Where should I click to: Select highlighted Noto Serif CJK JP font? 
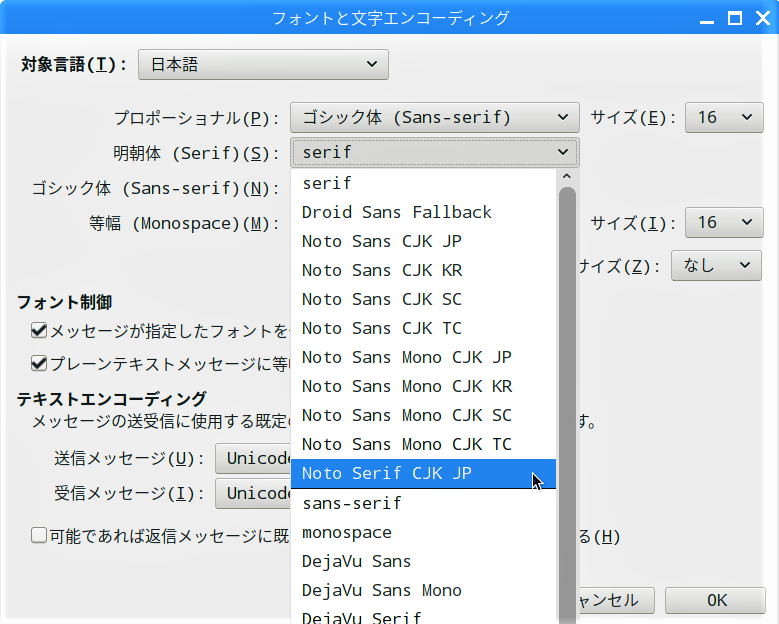coord(423,473)
